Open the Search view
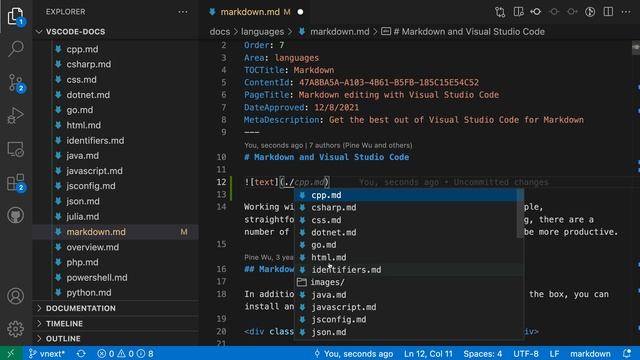Viewport: 640px width, 360px height. click(x=16, y=48)
